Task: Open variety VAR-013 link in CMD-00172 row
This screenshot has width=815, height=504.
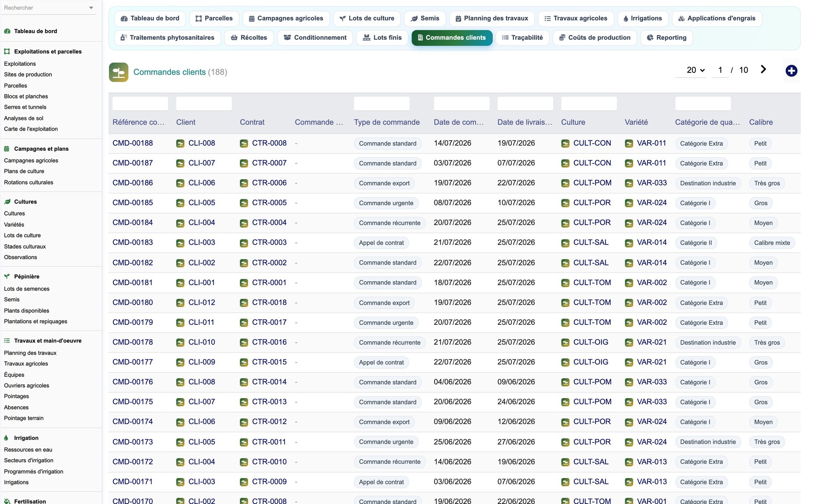Action: [x=652, y=462]
